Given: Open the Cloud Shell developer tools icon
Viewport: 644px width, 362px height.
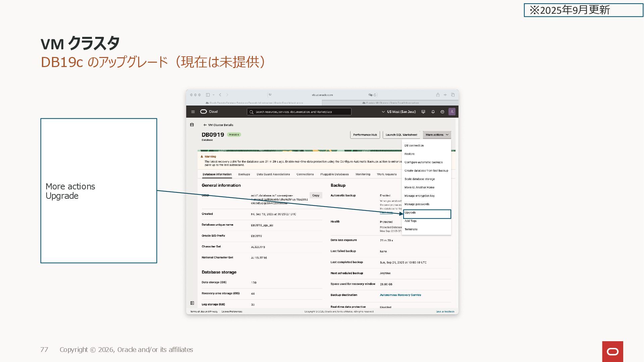Looking at the screenshot, I should [423, 112].
